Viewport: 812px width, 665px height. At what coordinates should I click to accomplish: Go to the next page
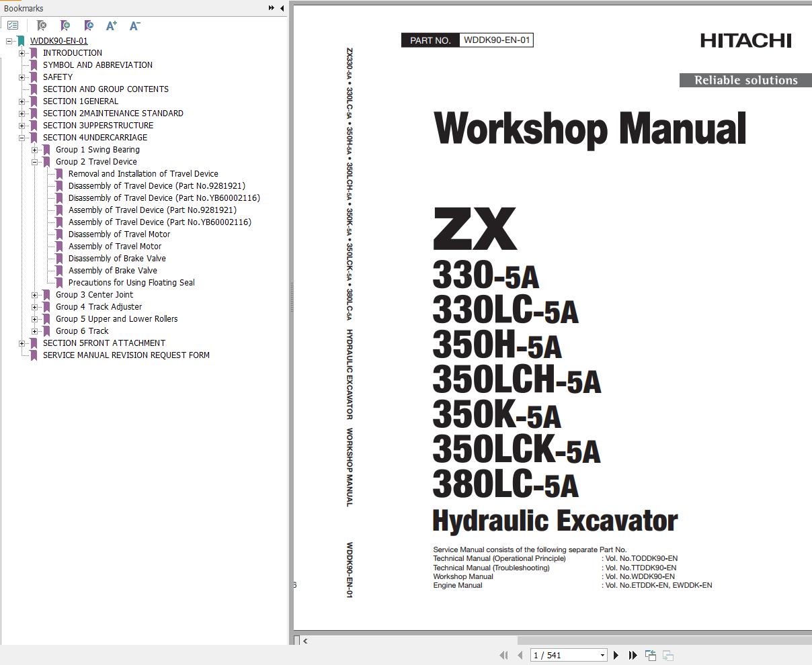point(616,655)
